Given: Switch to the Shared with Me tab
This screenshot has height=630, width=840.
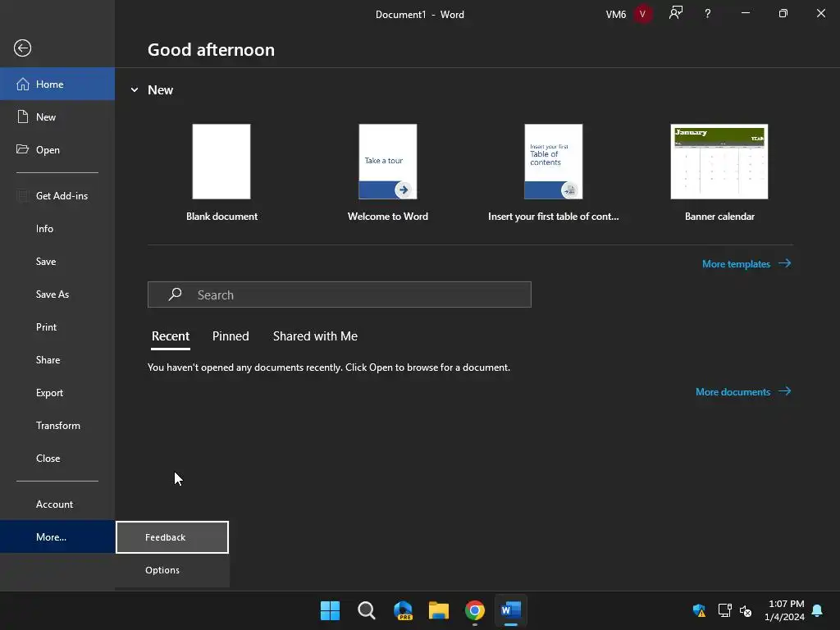Looking at the screenshot, I should (x=315, y=336).
